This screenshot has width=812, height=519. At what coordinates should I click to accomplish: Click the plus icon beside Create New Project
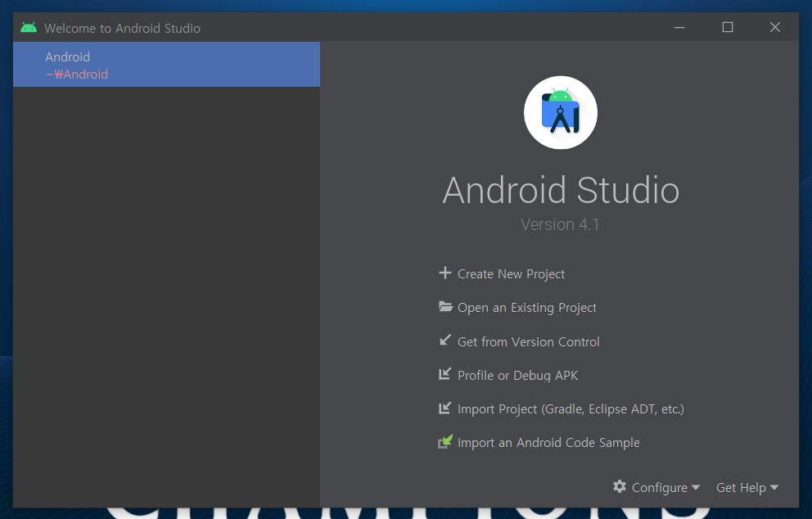click(x=444, y=273)
